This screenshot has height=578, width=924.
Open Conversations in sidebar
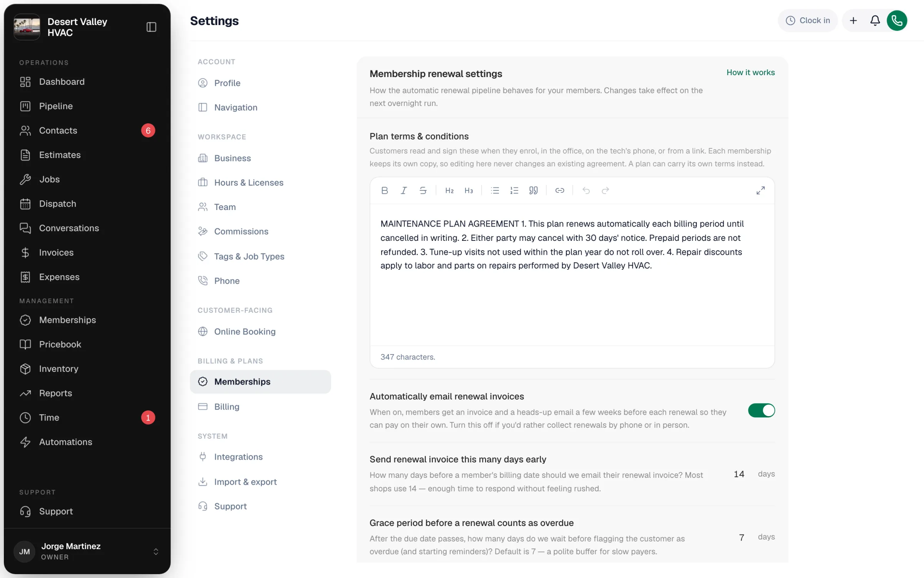[87, 228]
